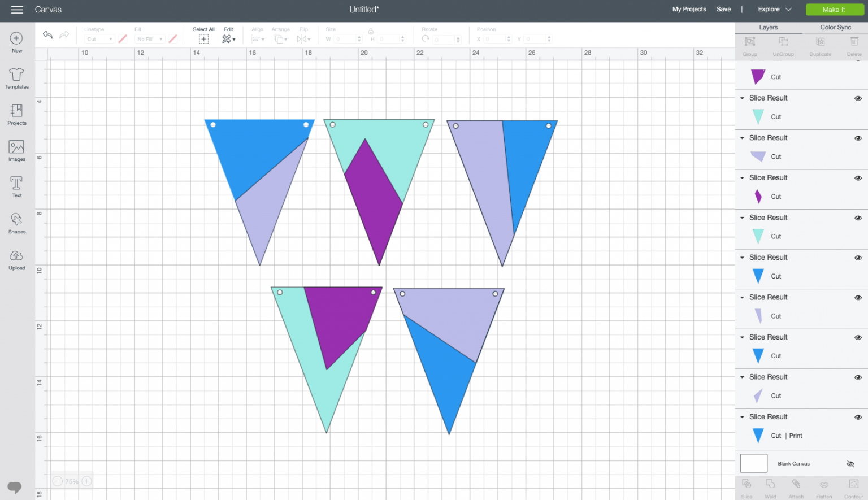
Task: Hide the first Slice Result layer
Action: click(858, 98)
